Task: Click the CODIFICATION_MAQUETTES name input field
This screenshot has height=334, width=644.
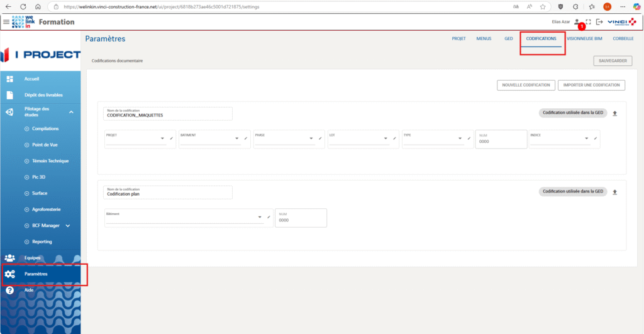Action: [167, 114]
